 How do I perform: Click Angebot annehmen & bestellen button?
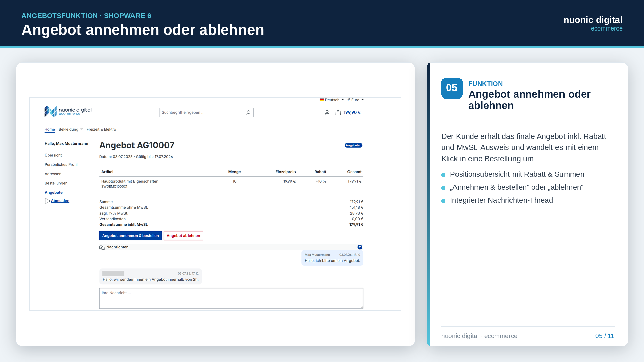point(130,236)
